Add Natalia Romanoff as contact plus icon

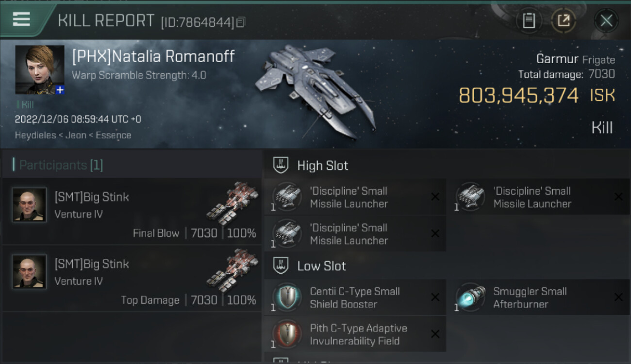60,90
